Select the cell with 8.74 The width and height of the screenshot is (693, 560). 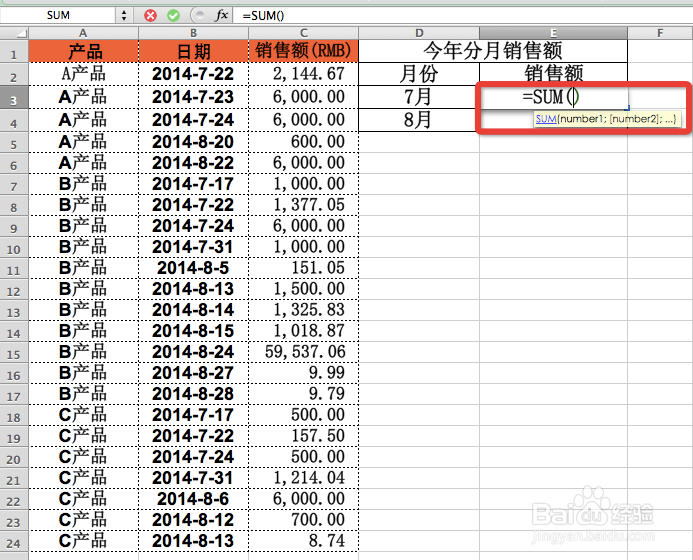(x=304, y=541)
